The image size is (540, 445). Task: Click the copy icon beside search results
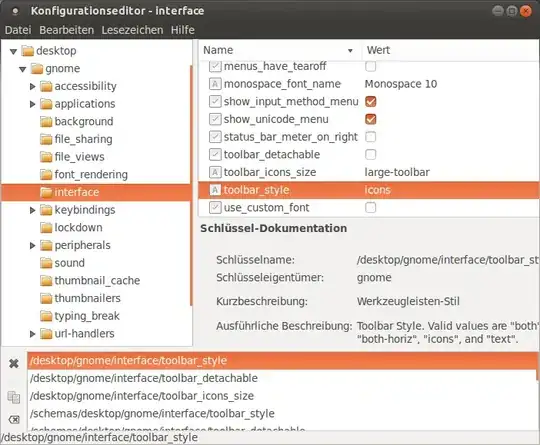coord(14,397)
